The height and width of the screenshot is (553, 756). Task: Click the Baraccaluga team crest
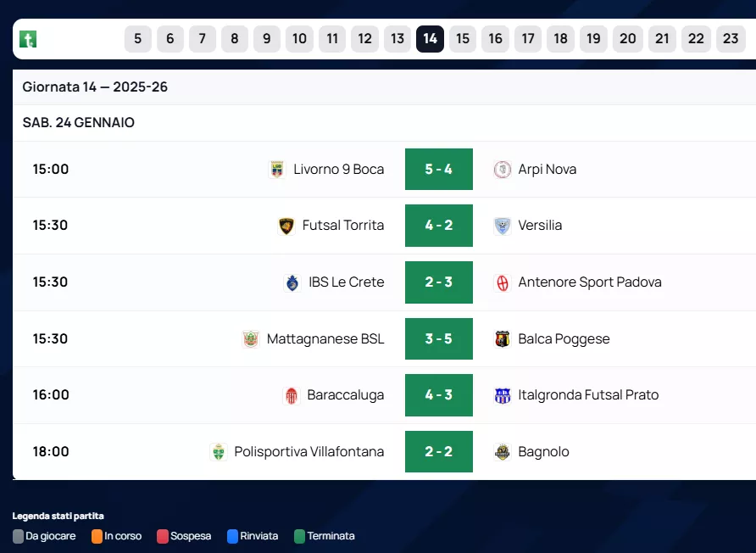tap(292, 395)
